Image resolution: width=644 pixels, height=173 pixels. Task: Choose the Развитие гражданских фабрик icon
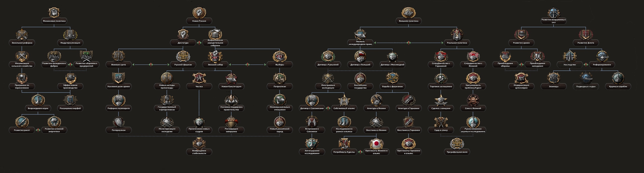54,56
